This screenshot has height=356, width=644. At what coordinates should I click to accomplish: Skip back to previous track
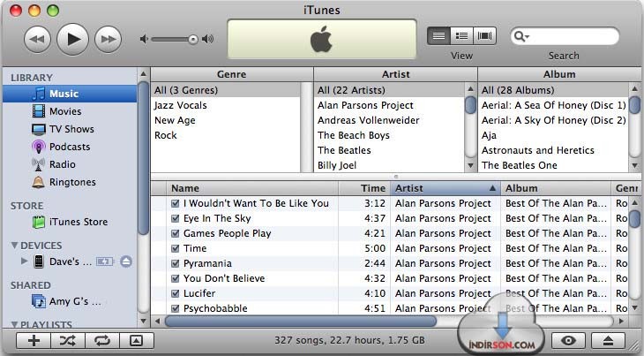click(x=37, y=40)
